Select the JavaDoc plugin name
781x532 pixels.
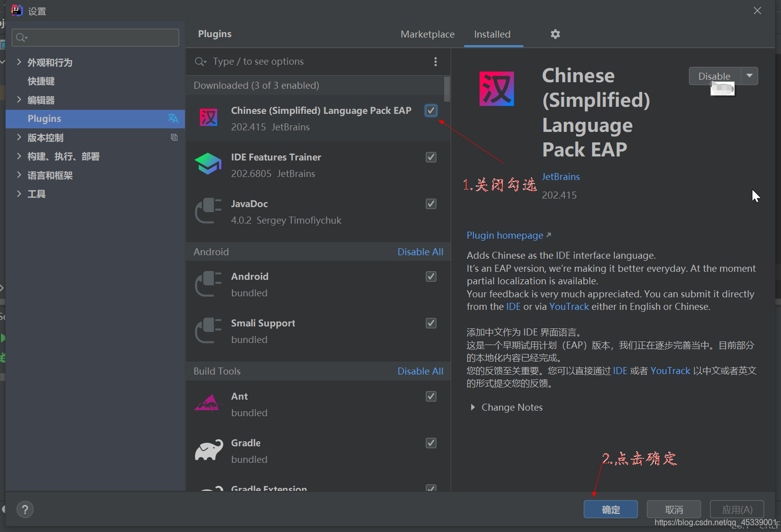tap(249, 204)
